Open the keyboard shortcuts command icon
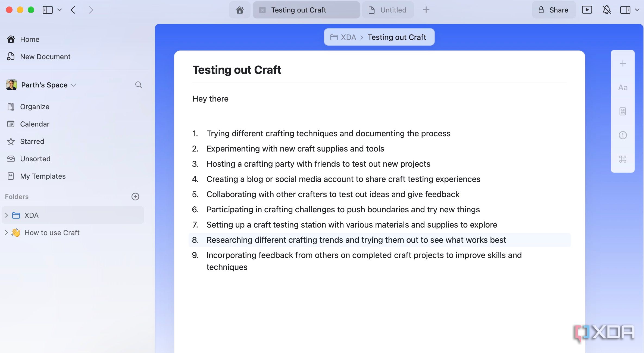The image size is (644, 353). (x=623, y=159)
